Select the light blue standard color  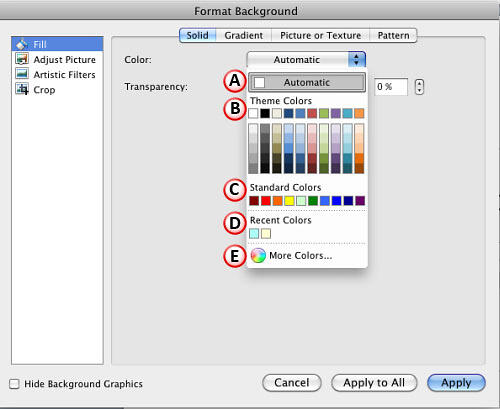tap(325, 201)
